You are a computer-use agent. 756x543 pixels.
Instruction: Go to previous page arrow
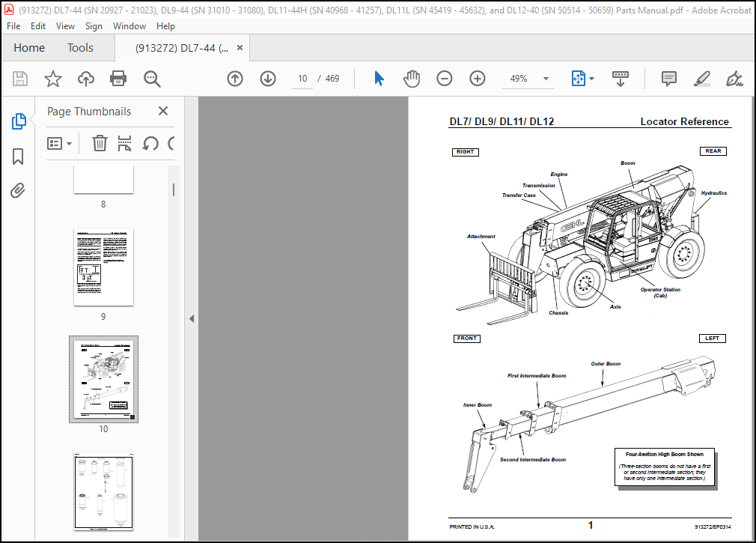click(235, 79)
